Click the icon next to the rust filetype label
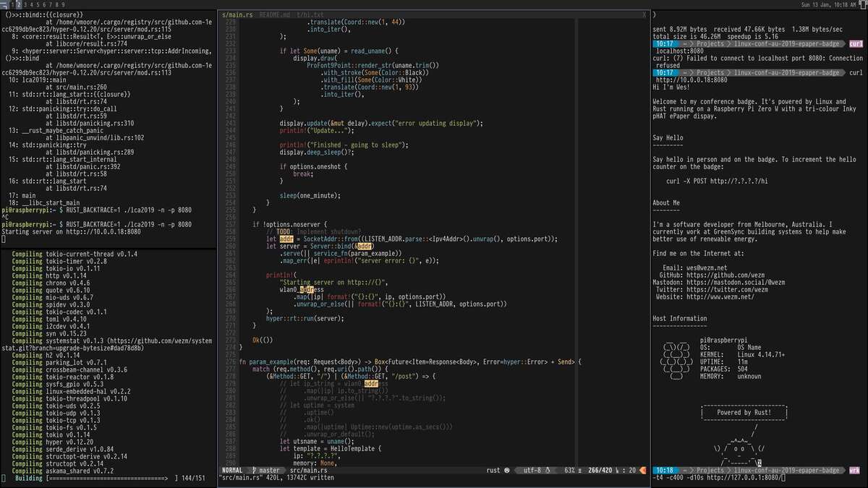The image size is (868, 488). click(x=508, y=470)
